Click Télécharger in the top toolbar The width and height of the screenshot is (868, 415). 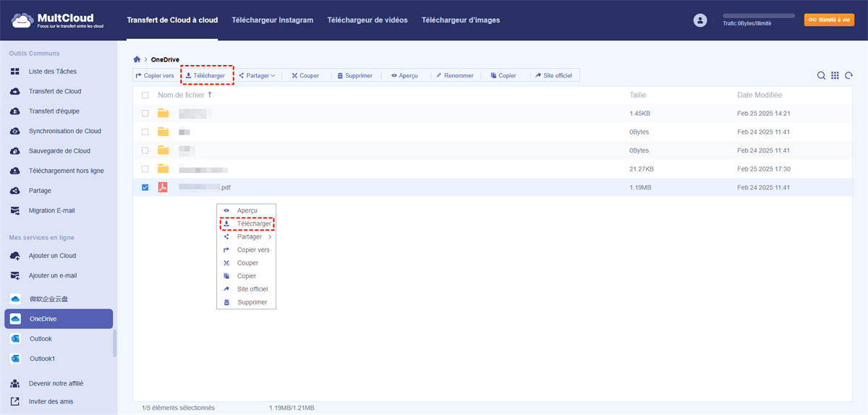[205, 75]
